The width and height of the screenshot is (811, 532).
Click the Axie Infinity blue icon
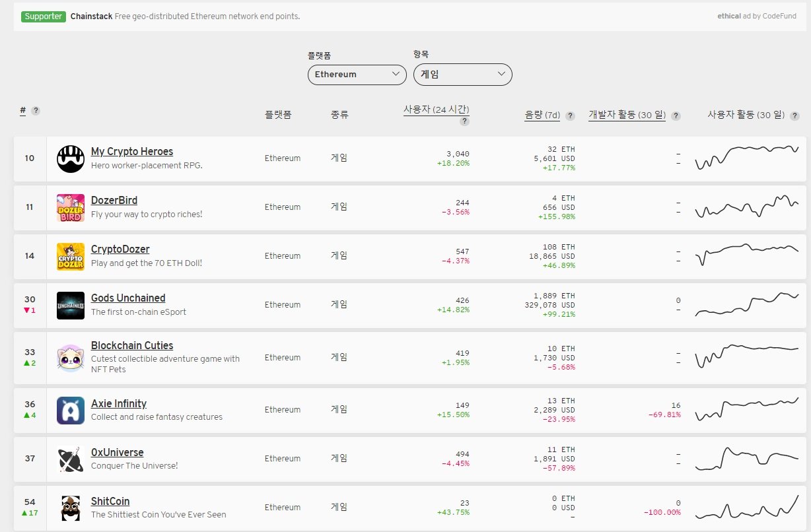pyautogui.click(x=71, y=411)
